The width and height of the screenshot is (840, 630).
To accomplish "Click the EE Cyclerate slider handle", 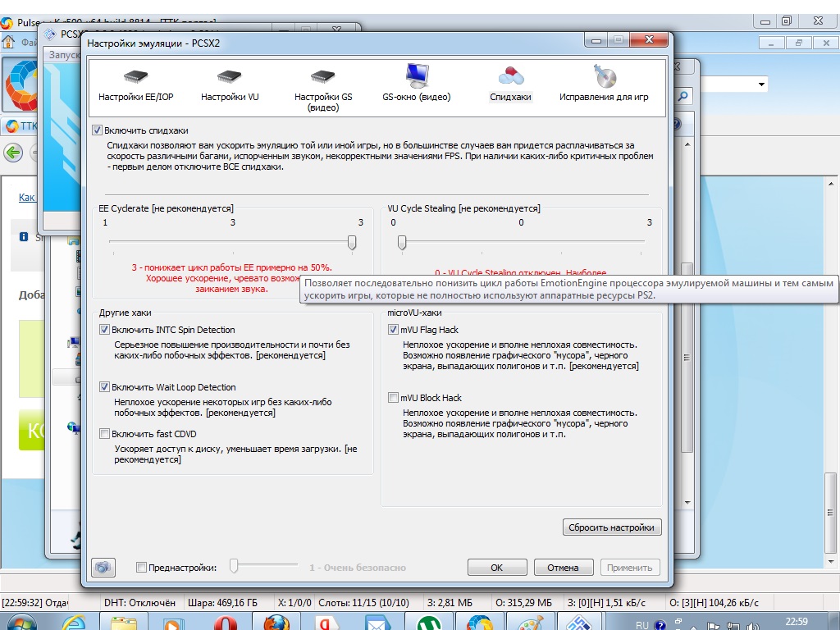I will click(x=352, y=242).
